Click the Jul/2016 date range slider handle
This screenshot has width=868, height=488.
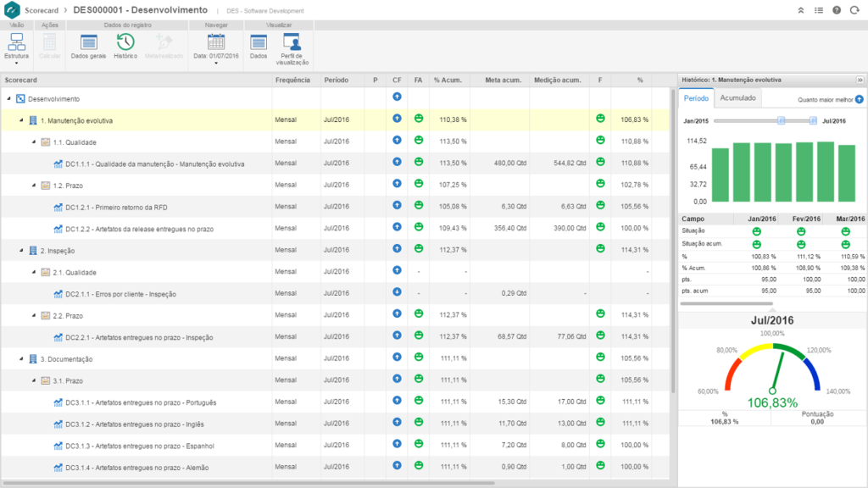point(813,121)
